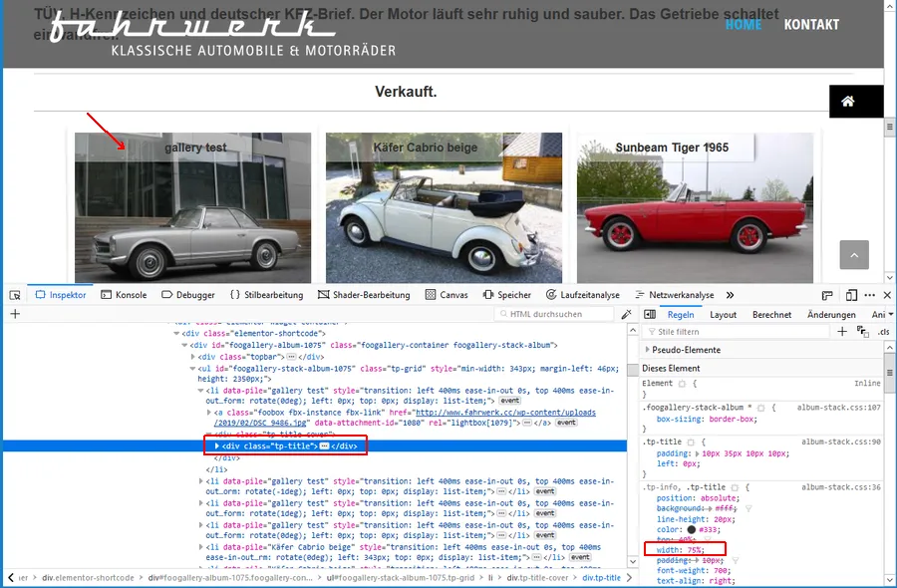The width and height of the screenshot is (897, 588).
Task: Toggle the .cls class panel button
Action: 883,332
